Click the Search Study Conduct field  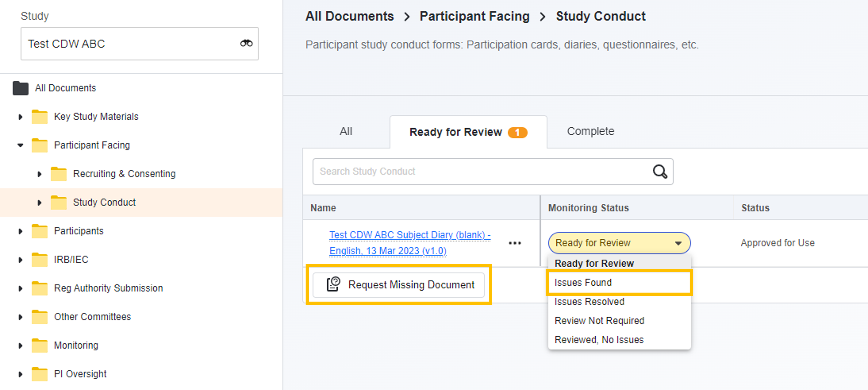click(482, 172)
